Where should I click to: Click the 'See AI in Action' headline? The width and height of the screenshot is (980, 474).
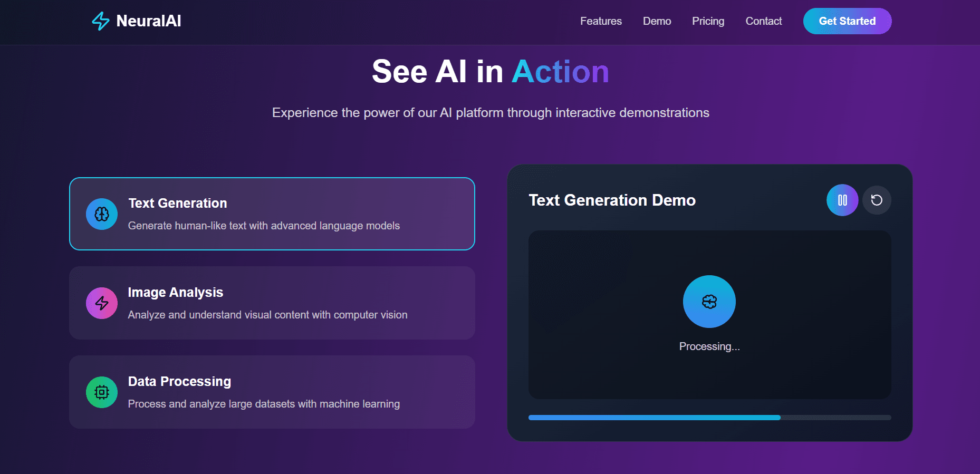491,71
